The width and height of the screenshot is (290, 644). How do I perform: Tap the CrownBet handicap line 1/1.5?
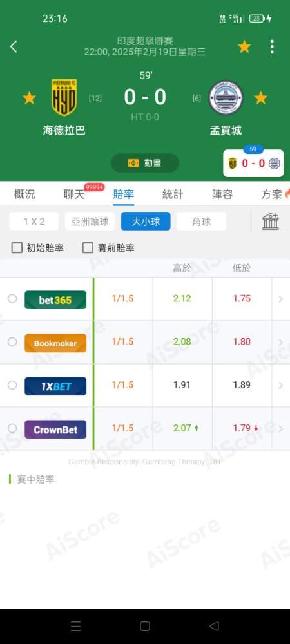pyautogui.click(x=123, y=428)
